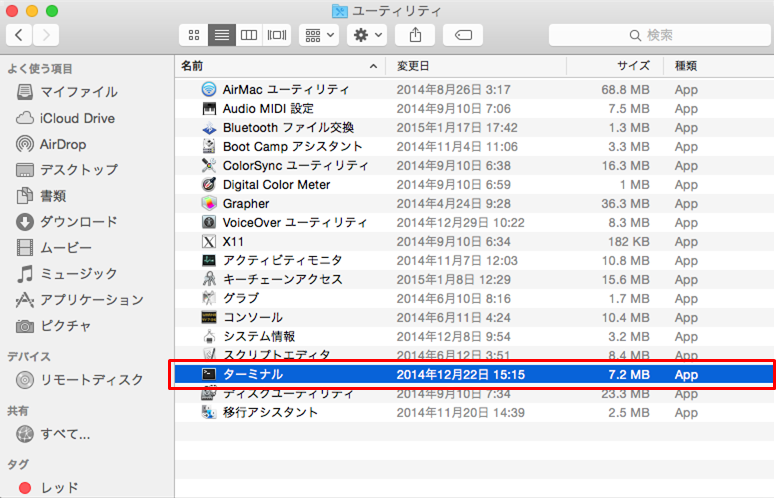Click the Edit Tags toolbar button

pos(463,35)
